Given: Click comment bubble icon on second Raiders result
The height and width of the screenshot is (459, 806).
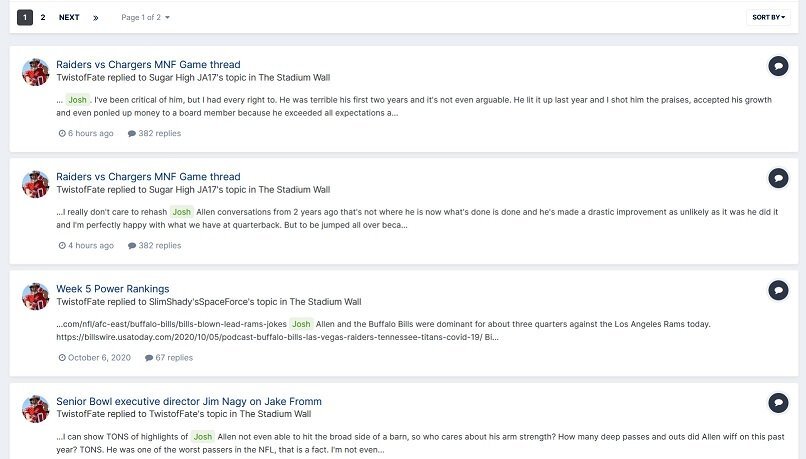Looking at the screenshot, I should 778,178.
